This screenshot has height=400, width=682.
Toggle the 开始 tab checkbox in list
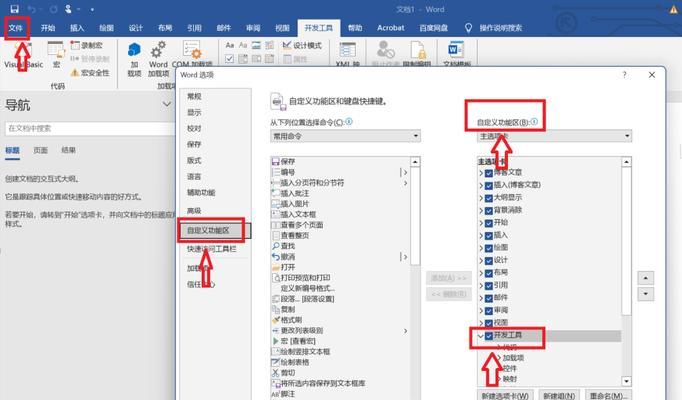(x=489, y=223)
